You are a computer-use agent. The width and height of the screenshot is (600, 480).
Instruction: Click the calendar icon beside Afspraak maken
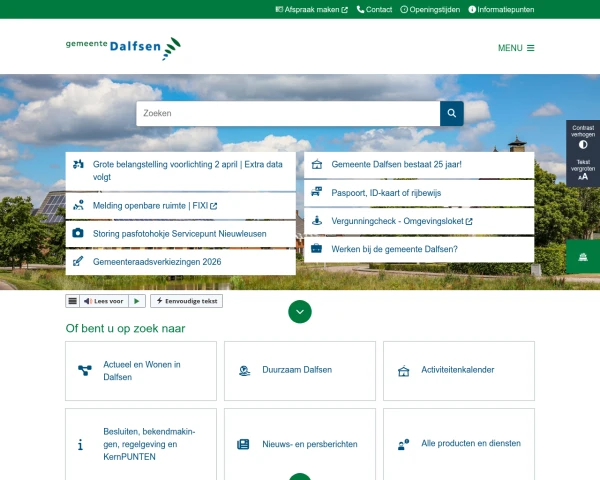point(279,9)
